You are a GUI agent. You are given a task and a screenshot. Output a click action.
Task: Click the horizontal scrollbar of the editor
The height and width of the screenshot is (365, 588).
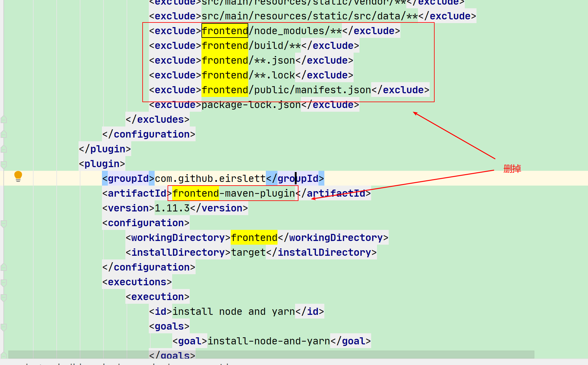(271, 355)
